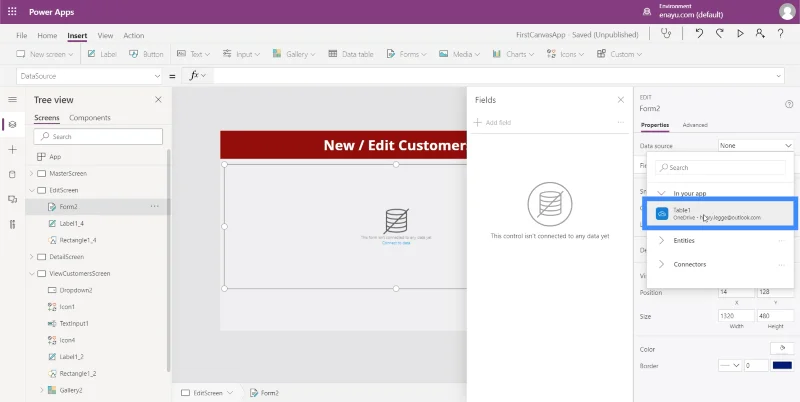Open the border style dropdown
This screenshot has height=402, width=800.
(x=730, y=365)
